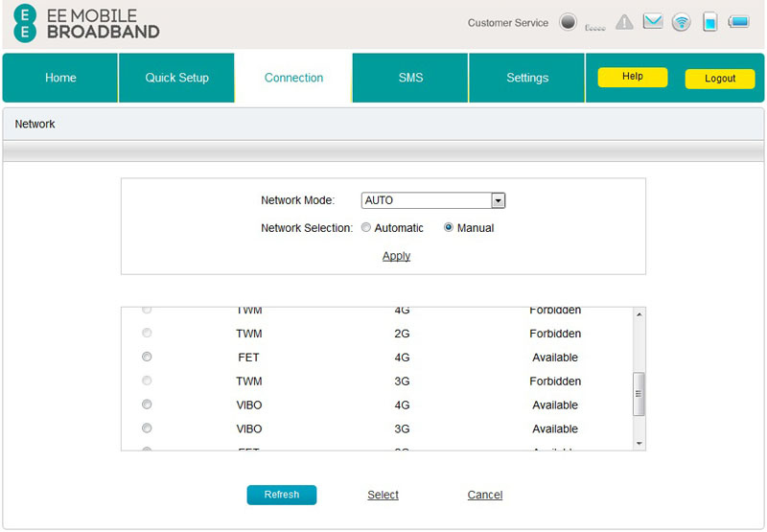Click the 3G label in the VIBO row
Screen dimensions: 767x532
402,428
